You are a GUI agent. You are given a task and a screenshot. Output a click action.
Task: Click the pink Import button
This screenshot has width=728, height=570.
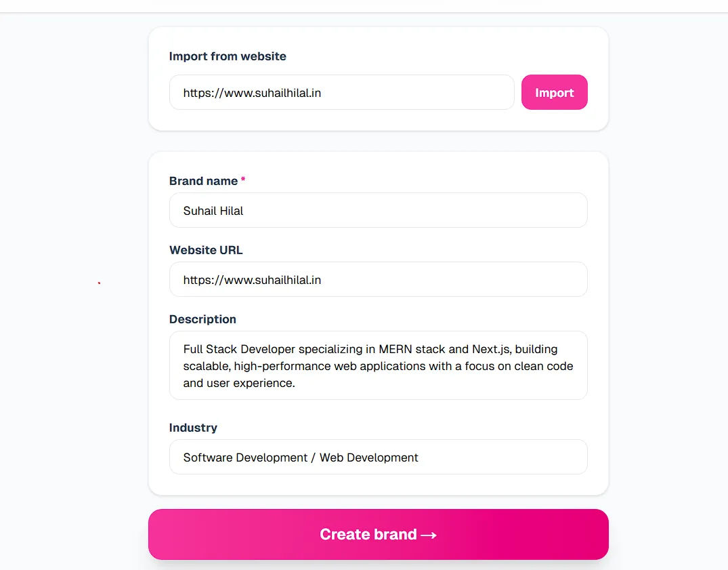(554, 92)
